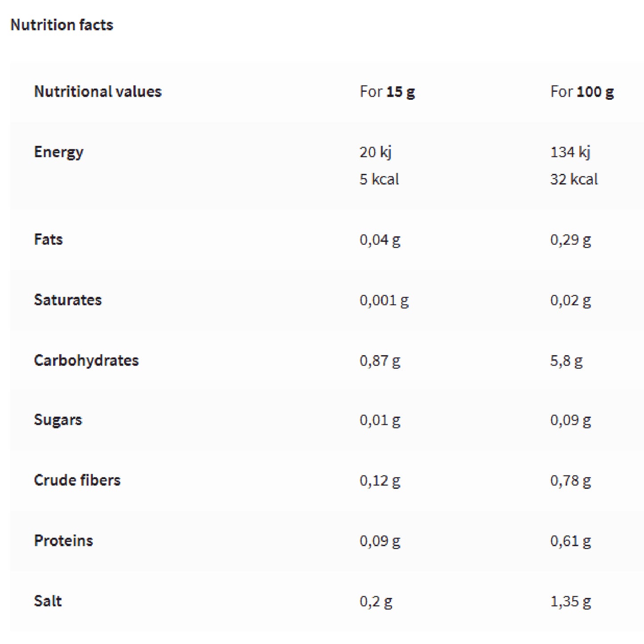The image size is (644, 644).
Task: Click the Sugars row label
Action: point(58,420)
